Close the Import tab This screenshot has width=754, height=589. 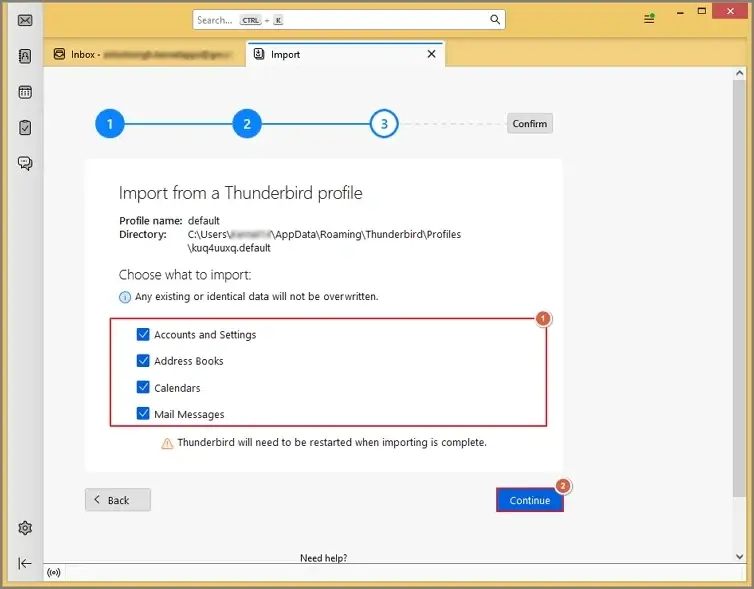click(x=431, y=54)
